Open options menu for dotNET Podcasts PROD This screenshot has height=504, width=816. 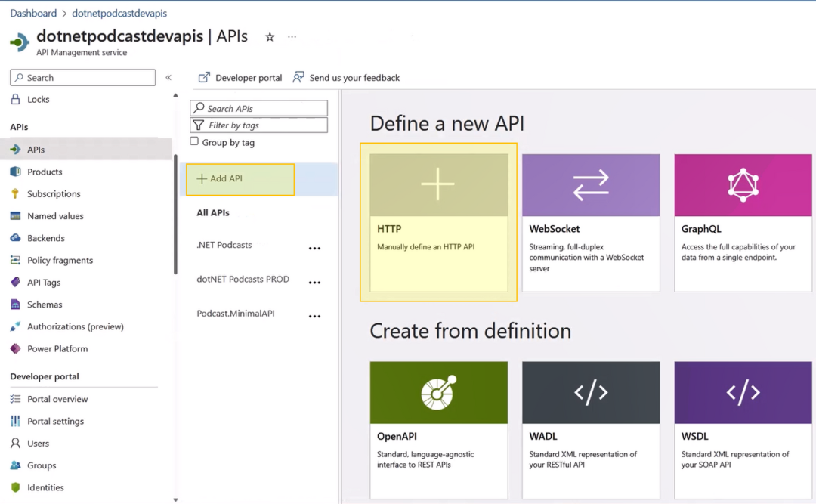(x=314, y=283)
